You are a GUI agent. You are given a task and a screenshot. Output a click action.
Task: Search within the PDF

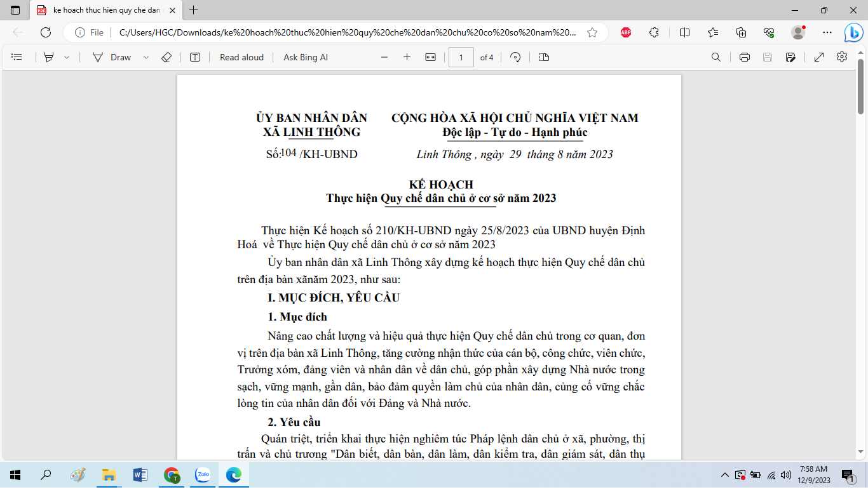tap(716, 57)
